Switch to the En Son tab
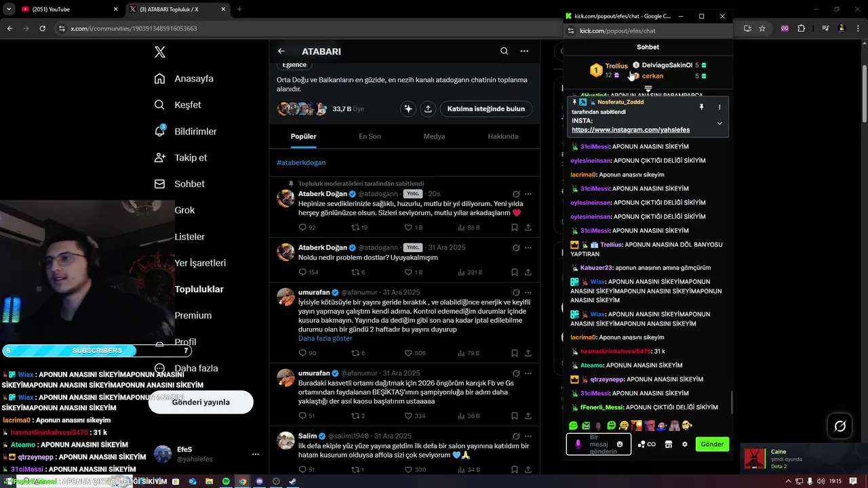This screenshot has height=488, width=868. pyautogui.click(x=370, y=136)
